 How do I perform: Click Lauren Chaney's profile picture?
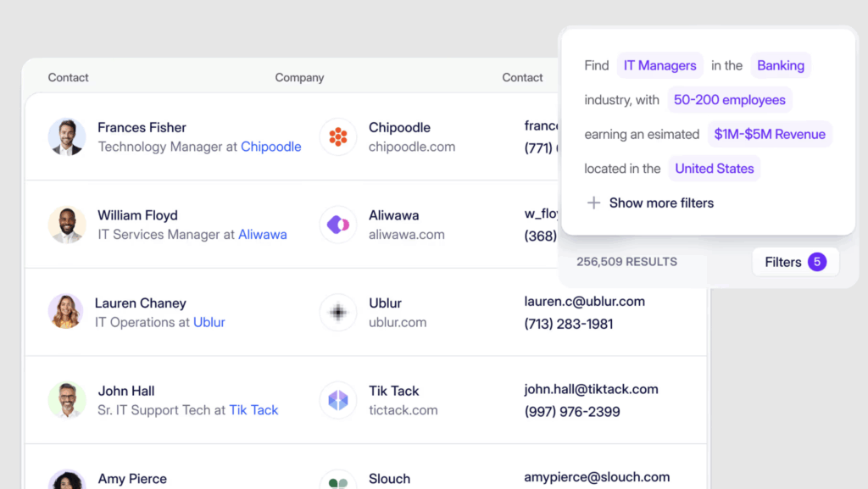tap(66, 311)
